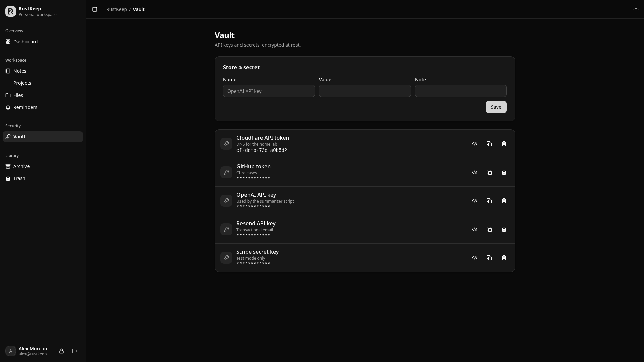Open the Dashboard page

43,42
